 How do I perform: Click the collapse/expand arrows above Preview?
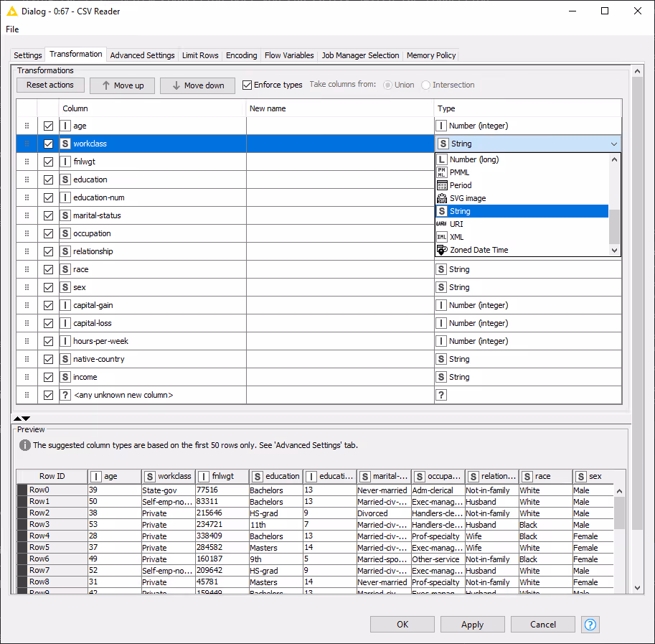pos(22,419)
